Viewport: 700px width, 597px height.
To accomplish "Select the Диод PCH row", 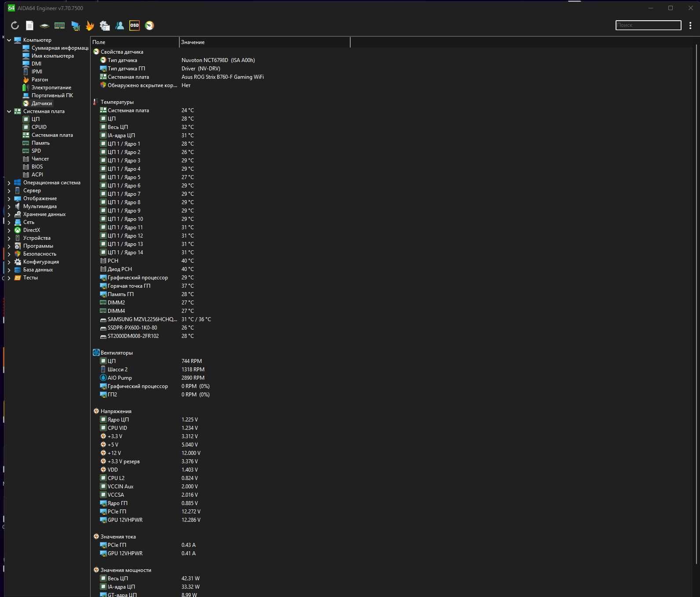I will (391, 269).
